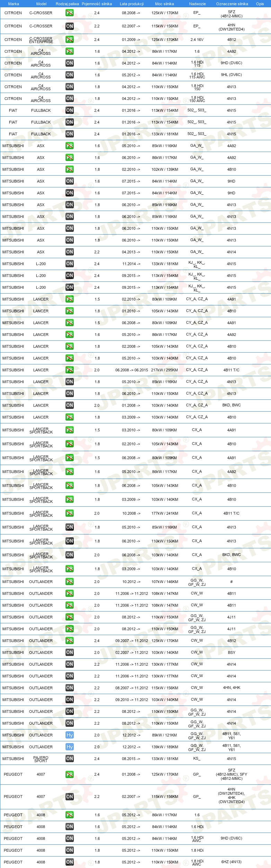The image size is (271, 868).
Task: Click the production years cell '06.2008 -> 06.2015'
Action: [x=132, y=370]
